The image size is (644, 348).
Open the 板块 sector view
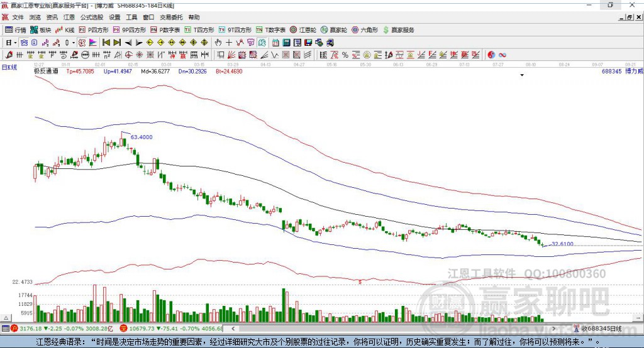click(x=41, y=30)
